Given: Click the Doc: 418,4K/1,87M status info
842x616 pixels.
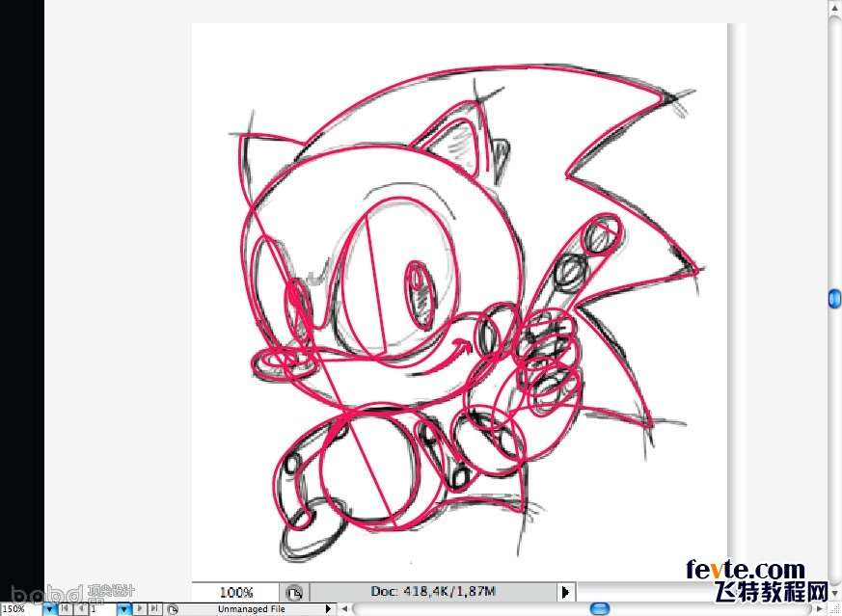Looking at the screenshot, I should click(433, 592).
